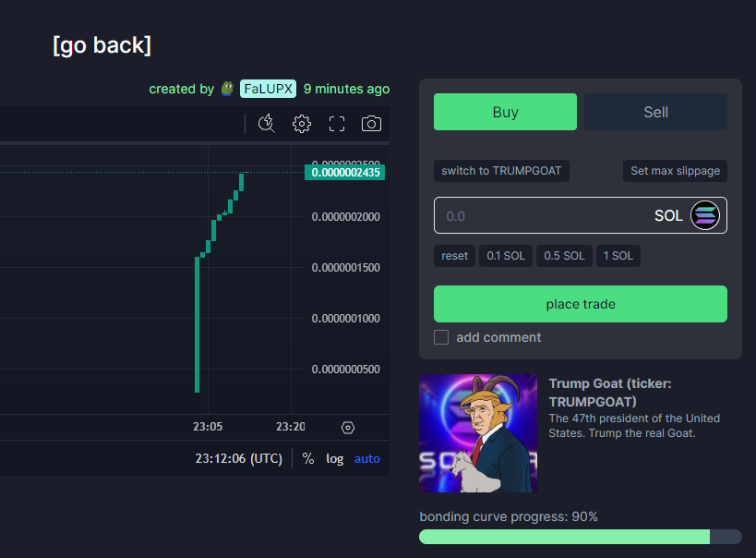Open the Trump Goat token image
Viewport: 756px width, 558px height.
478,433
